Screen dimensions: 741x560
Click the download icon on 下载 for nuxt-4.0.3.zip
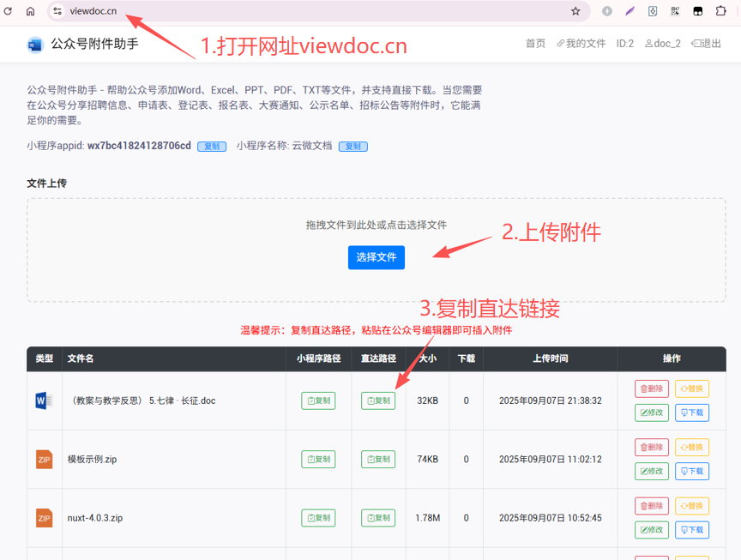click(684, 530)
